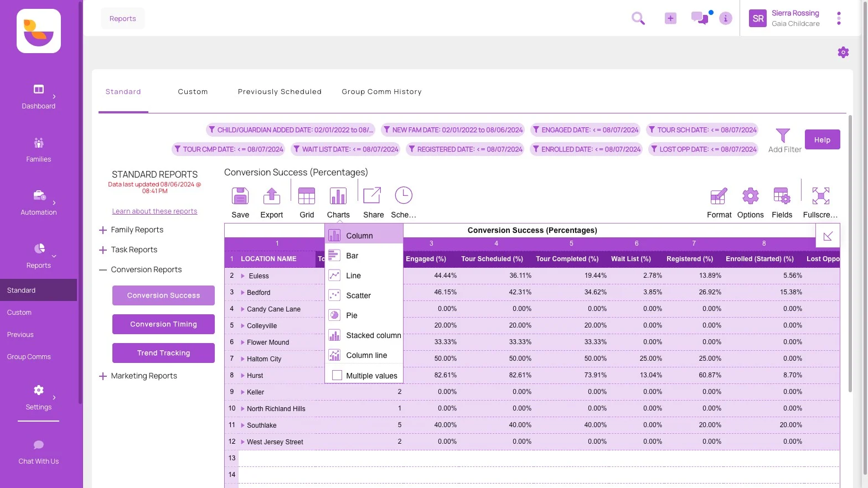
Task: Select Column chart type
Action: click(x=364, y=236)
